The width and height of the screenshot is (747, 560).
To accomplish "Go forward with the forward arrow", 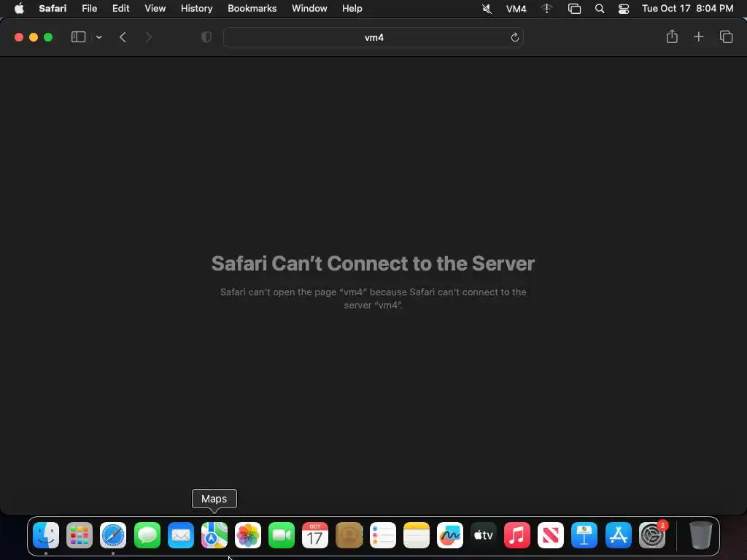I will [x=148, y=37].
